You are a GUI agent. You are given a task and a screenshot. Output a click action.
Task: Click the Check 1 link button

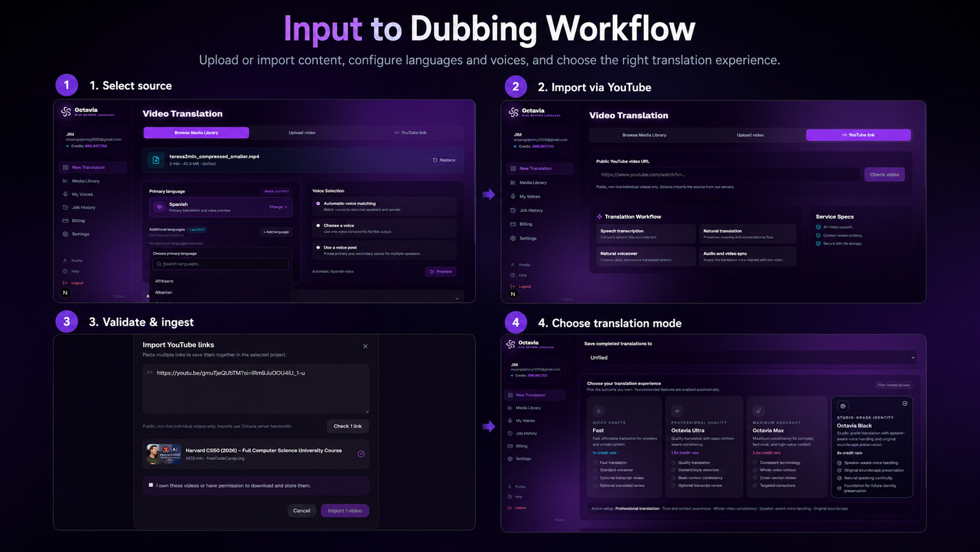[x=348, y=426]
